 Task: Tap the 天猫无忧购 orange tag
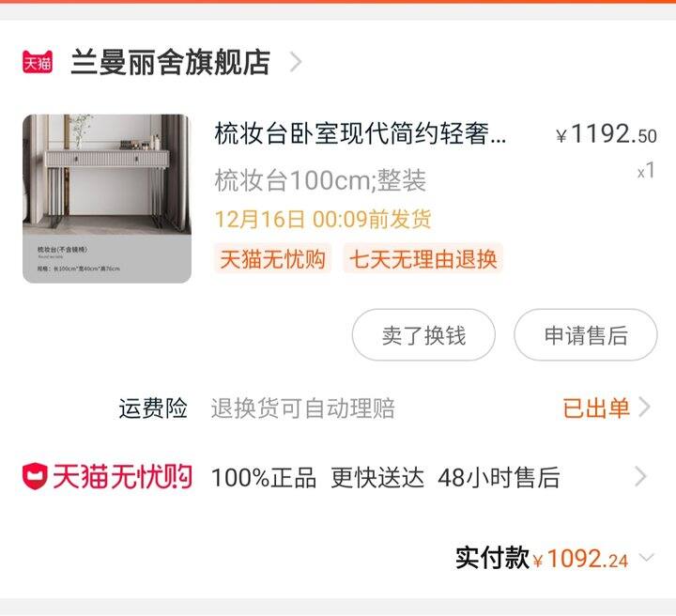tap(272, 259)
